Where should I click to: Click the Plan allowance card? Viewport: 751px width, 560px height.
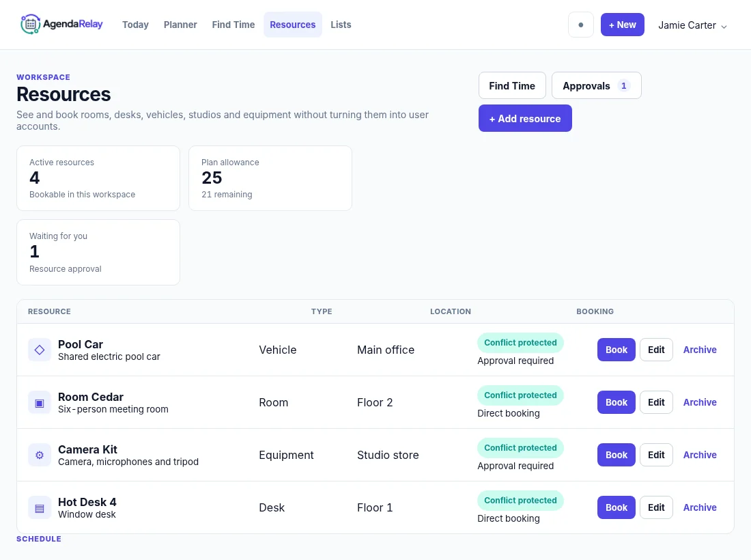pos(270,178)
